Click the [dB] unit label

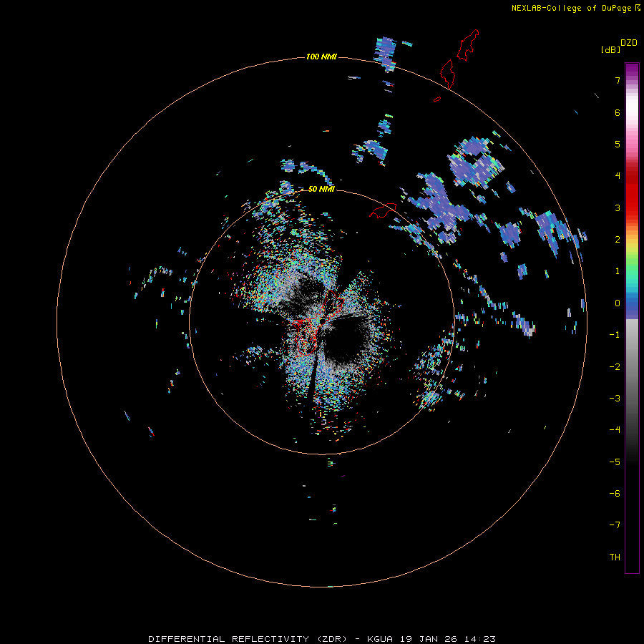coord(610,50)
